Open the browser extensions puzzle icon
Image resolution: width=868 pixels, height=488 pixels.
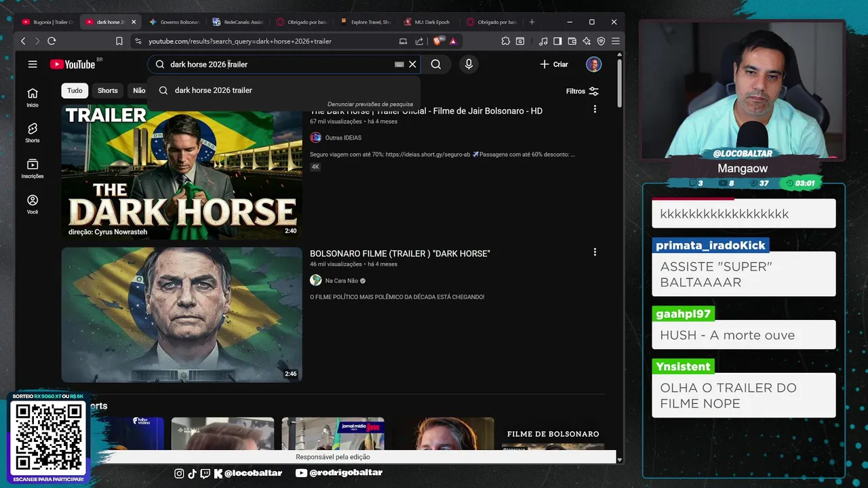pos(506,41)
